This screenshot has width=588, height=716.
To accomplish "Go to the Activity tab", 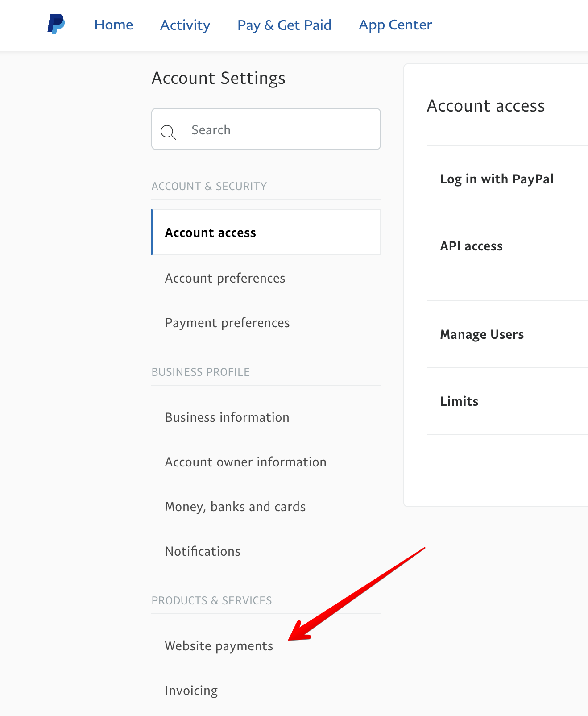I will tap(185, 25).
